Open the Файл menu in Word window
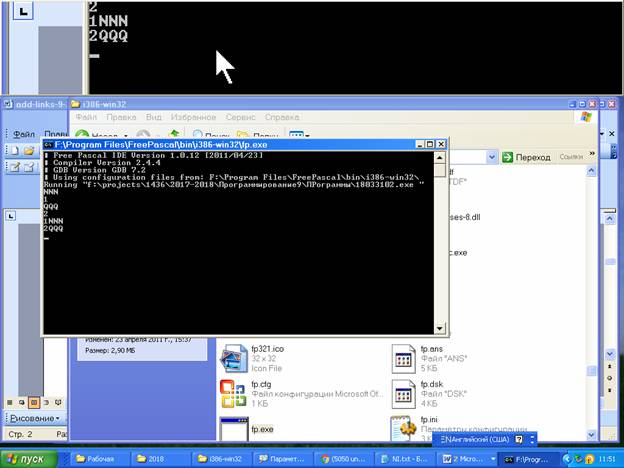Image resolution: width=624 pixels, height=468 pixels. tap(24, 134)
